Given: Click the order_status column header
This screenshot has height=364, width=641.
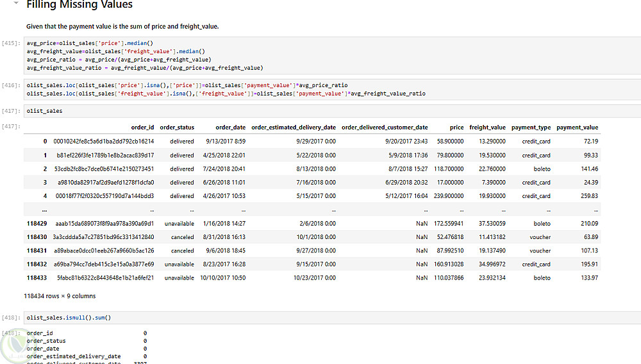Looking at the screenshot, I should coord(177,127).
